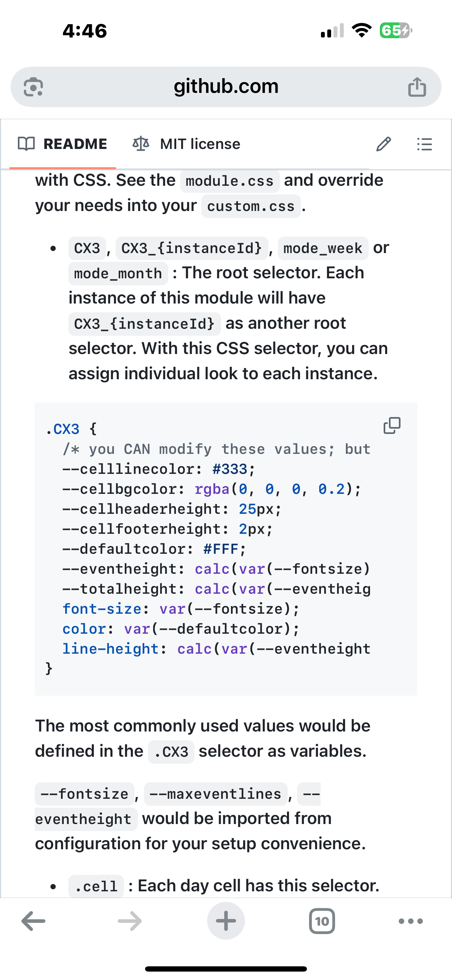
Task: Go back with the browser back arrow
Action: [x=34, y=921]
